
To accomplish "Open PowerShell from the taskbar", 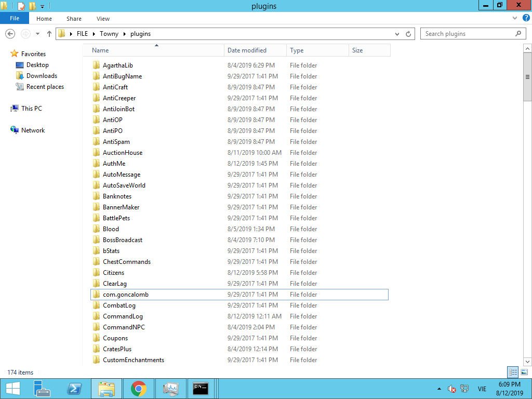I will (74, 389).
